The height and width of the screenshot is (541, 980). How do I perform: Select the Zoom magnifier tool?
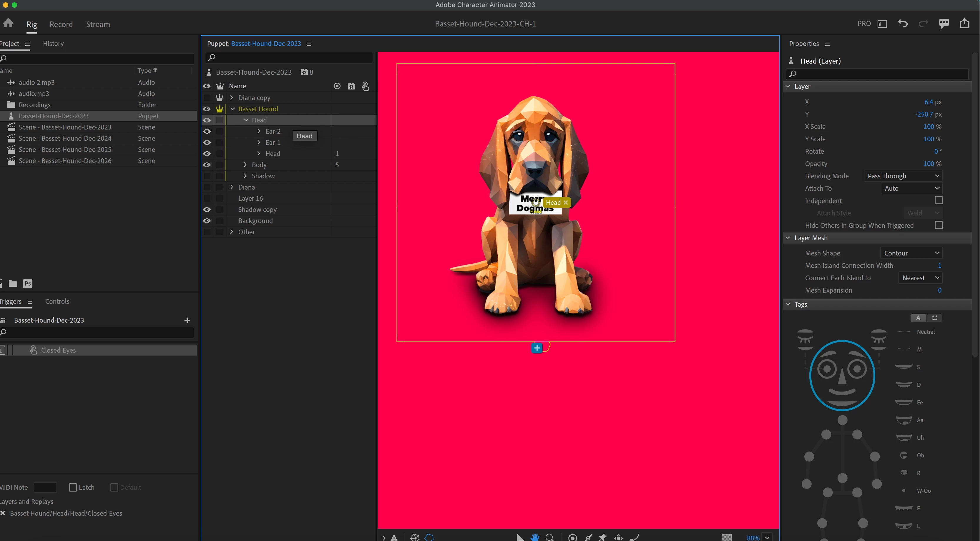click(x=549, y=537)
